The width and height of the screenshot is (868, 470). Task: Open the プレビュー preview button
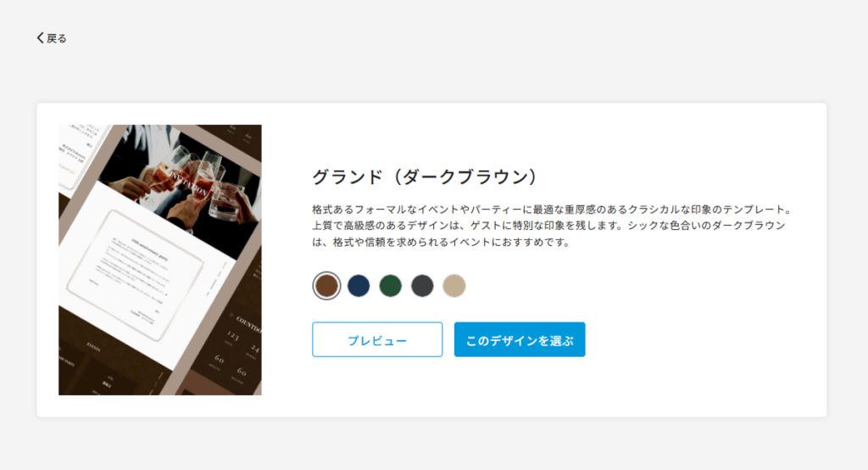[377, 339]
